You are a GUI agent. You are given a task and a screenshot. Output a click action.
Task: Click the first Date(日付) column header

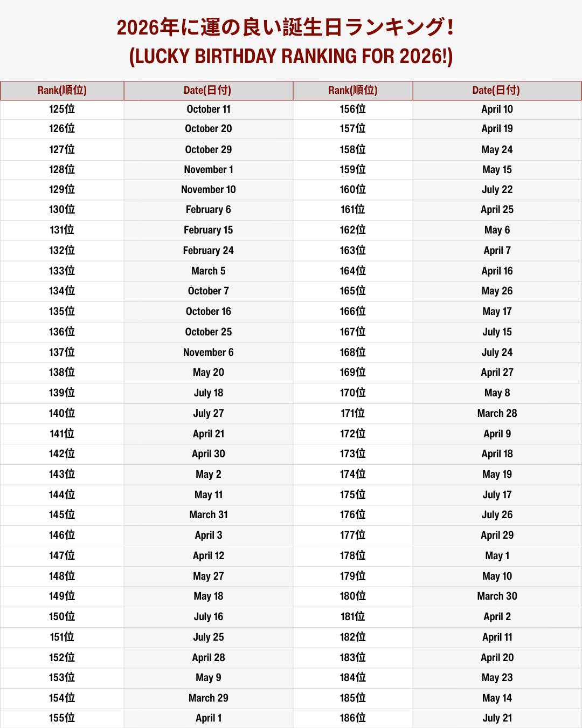[209, 91]
